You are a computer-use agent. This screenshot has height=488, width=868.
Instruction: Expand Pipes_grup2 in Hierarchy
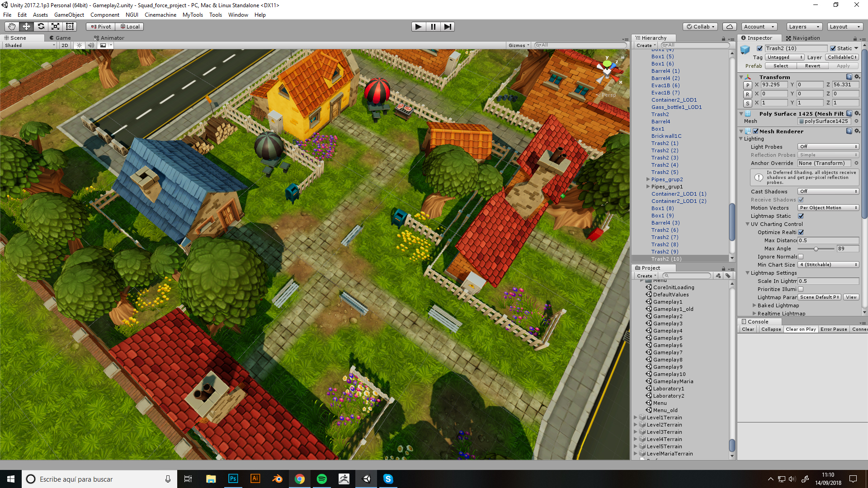648,179
